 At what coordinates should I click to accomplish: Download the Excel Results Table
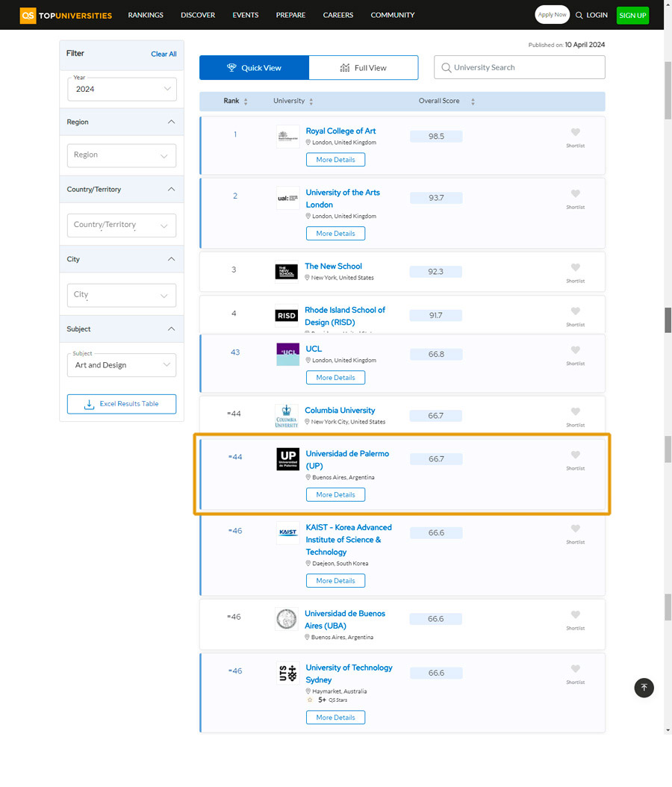[122, 404]
